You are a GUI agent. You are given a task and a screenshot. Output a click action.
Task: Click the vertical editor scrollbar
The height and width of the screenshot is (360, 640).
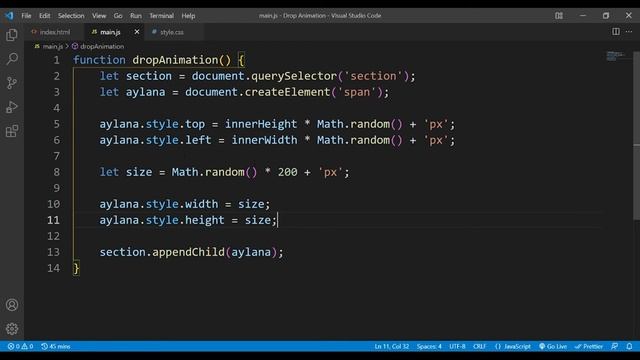click(x=636, y=135)
